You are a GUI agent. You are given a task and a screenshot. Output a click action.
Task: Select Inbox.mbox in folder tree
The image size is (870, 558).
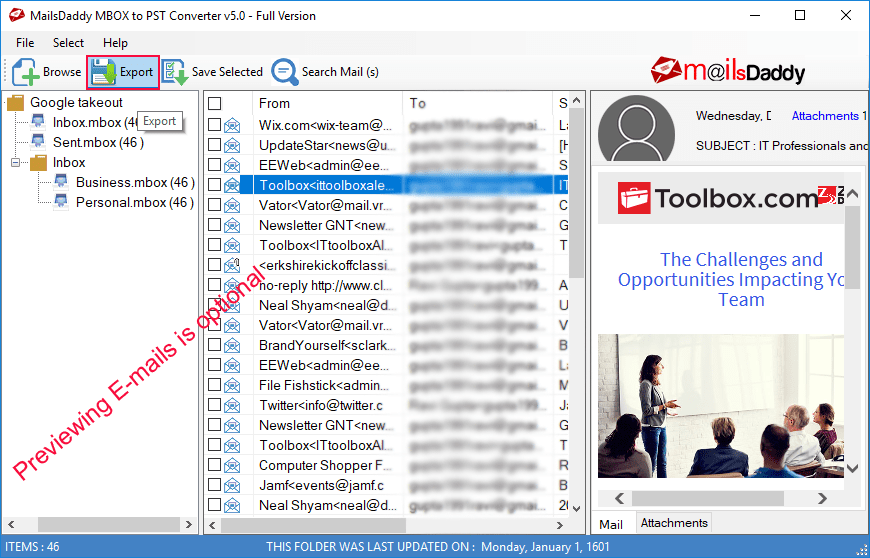point(94,123)
